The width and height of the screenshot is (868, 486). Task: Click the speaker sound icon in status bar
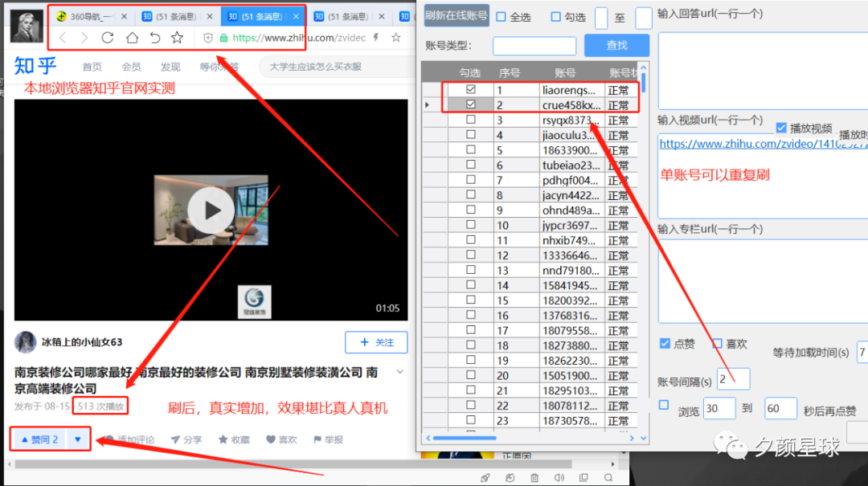pos(559,478)
